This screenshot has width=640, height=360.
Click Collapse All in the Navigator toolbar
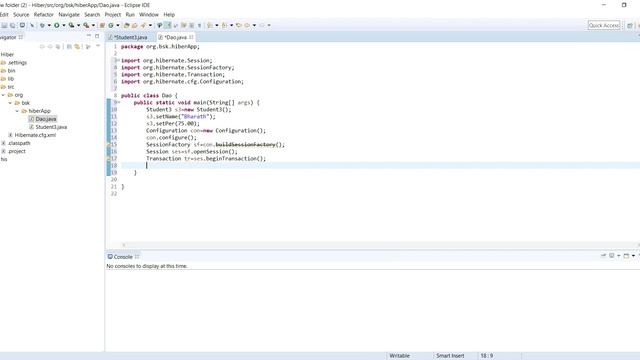[69, 47]
